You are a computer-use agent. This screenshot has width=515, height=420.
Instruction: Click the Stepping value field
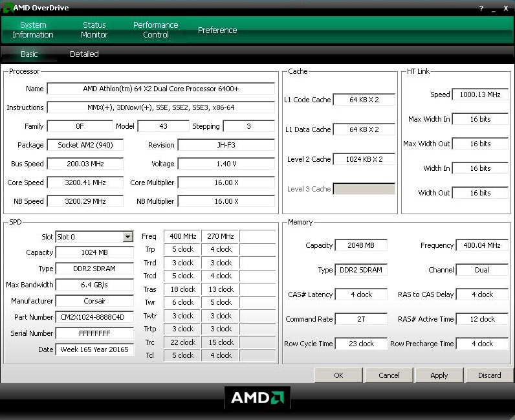(248, 126)
